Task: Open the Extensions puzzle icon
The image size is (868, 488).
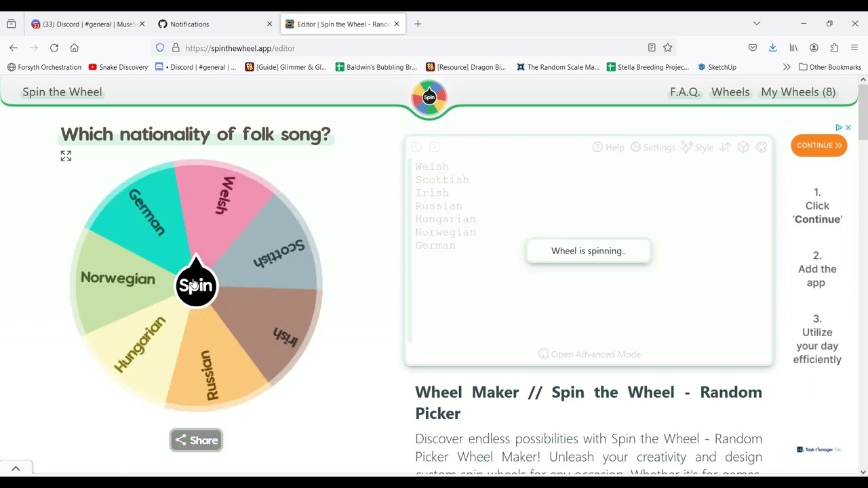Action: [x=834, y=48]
